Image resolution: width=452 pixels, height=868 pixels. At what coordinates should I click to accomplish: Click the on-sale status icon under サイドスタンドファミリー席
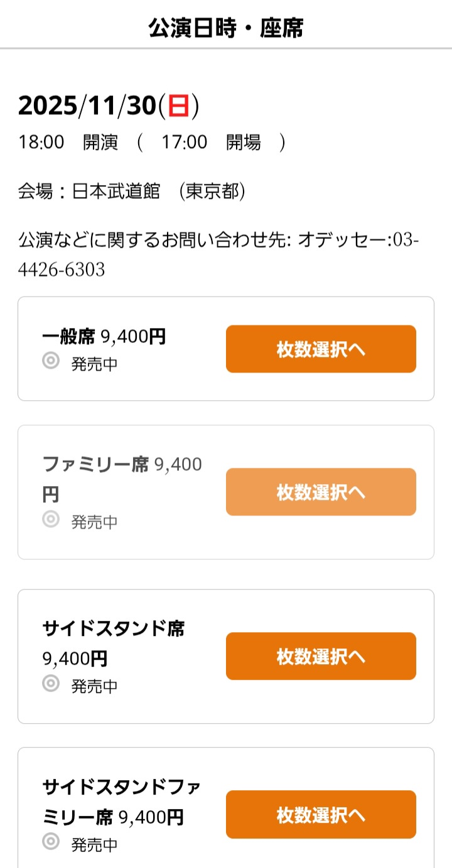(51, 842)
